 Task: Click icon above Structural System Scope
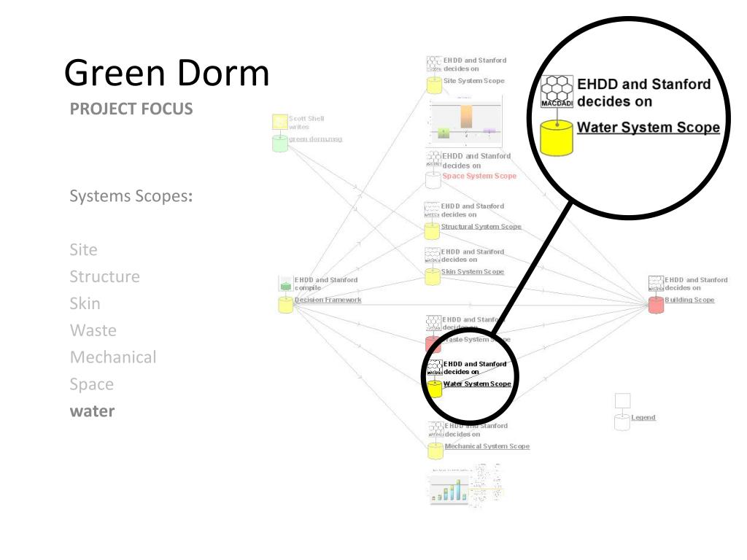(432, 209)
